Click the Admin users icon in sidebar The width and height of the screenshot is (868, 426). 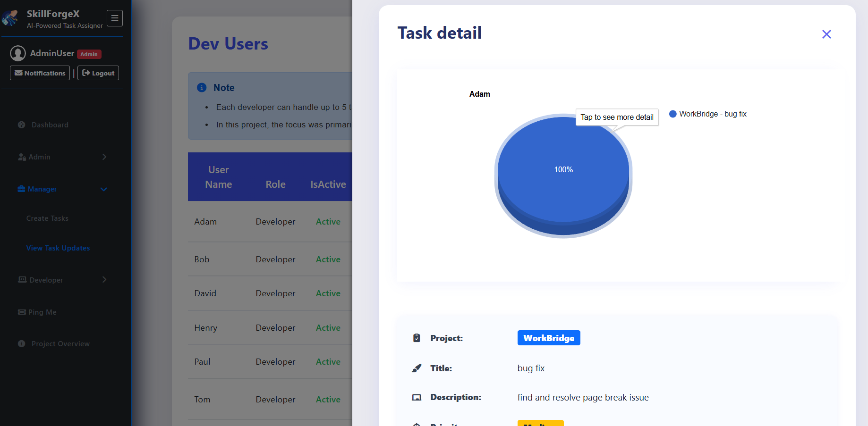coord(22,157)
